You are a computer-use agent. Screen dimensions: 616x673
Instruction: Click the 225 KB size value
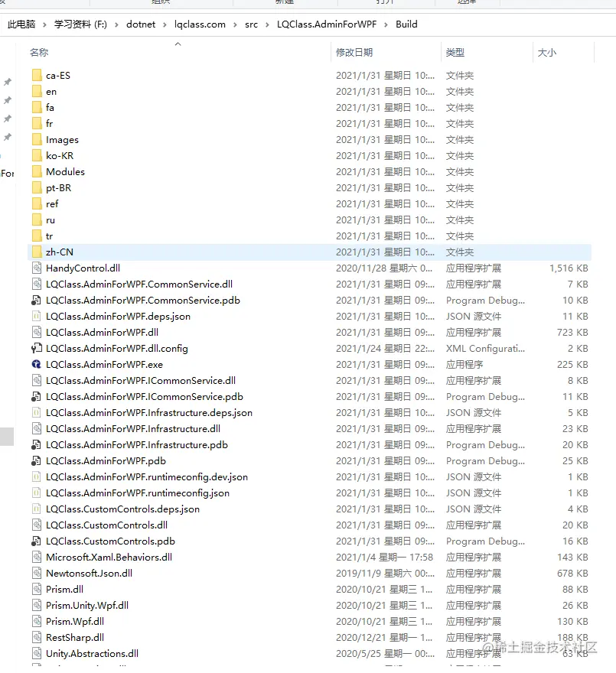tap(572, 364)
